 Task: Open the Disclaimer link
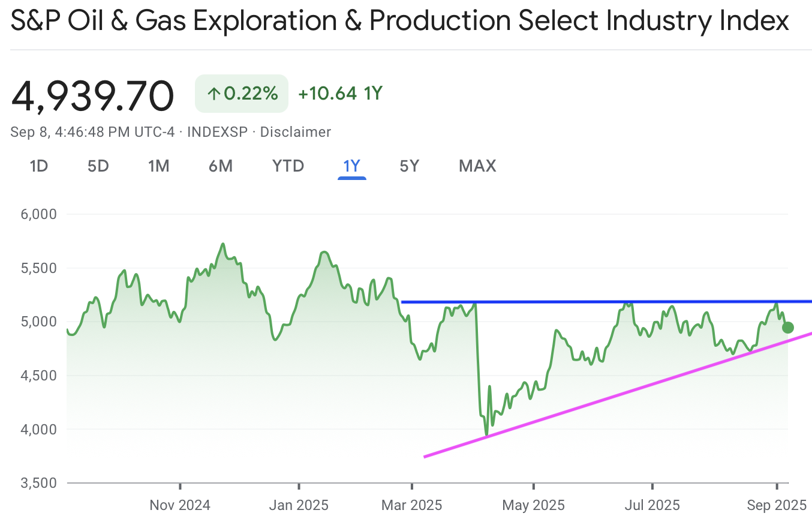click(295, 132)
